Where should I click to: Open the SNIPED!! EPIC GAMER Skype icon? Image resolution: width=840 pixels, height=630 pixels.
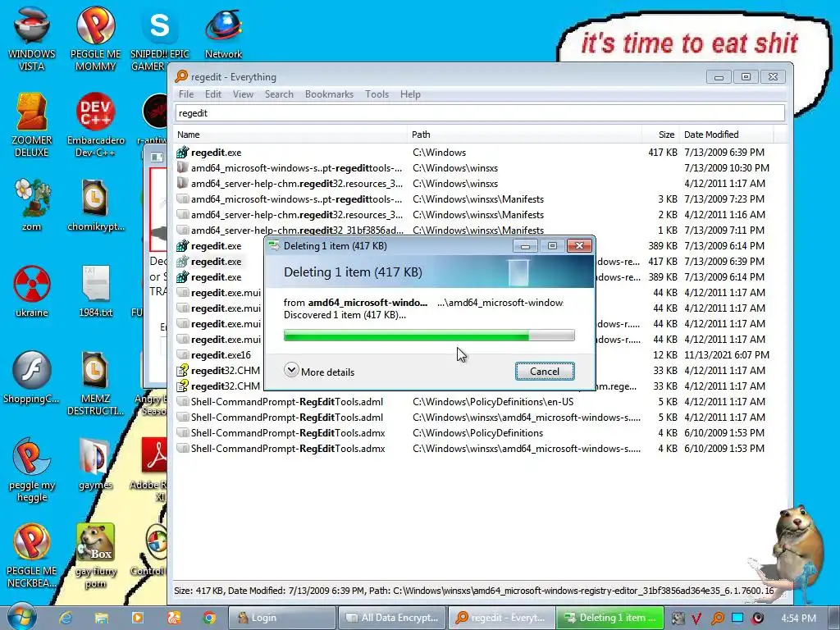pos(160,39)
